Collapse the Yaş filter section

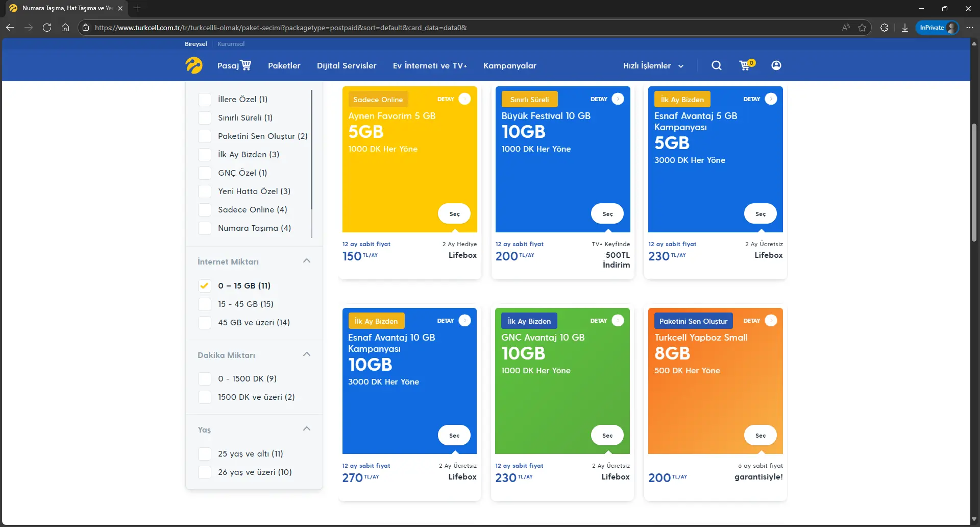click(307, 429)
